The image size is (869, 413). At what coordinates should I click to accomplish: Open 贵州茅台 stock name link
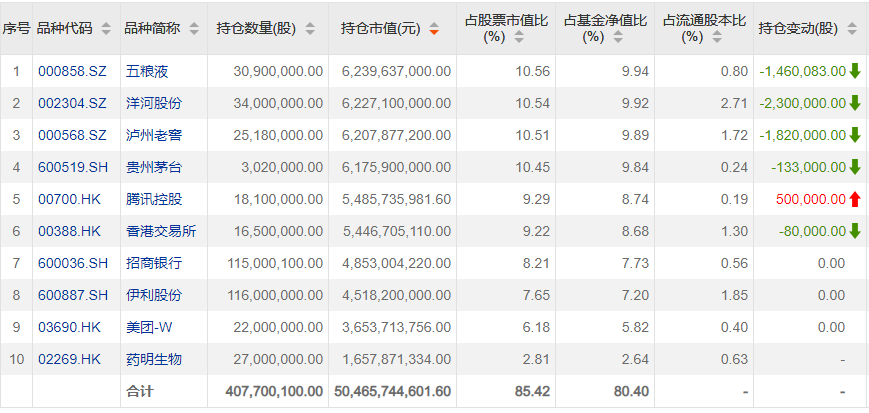pos(154,167)
